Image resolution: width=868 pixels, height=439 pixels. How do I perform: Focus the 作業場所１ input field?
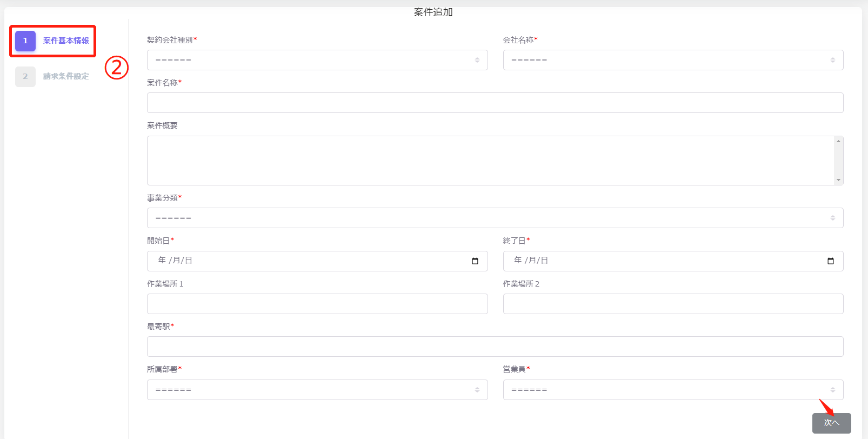coord(317,304)
